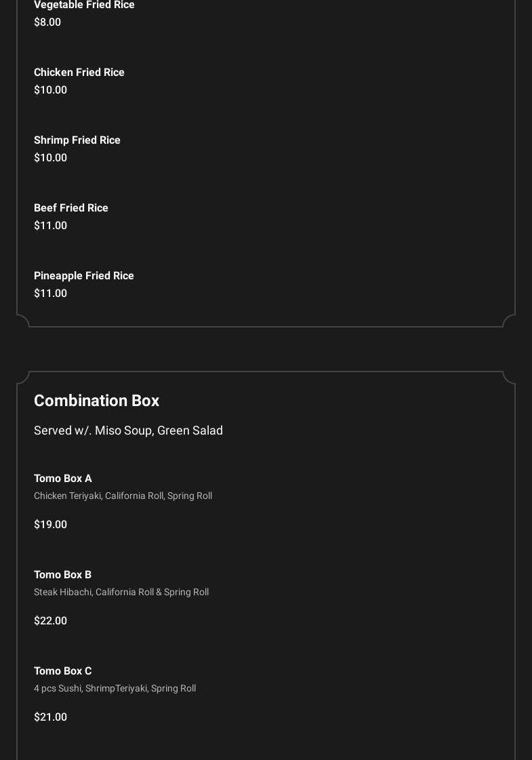
Task: Click the Vegetable Fried Rice item name
Action: 84,5
